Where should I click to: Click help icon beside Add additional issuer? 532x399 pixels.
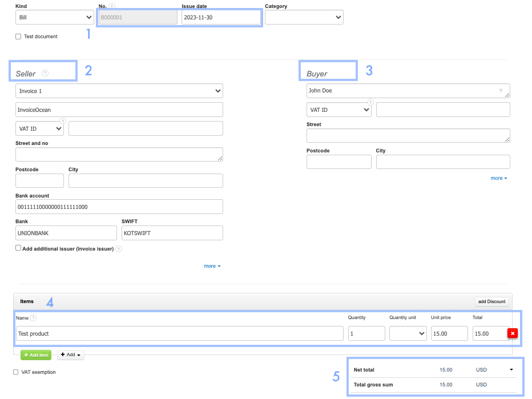pos(118,249)
